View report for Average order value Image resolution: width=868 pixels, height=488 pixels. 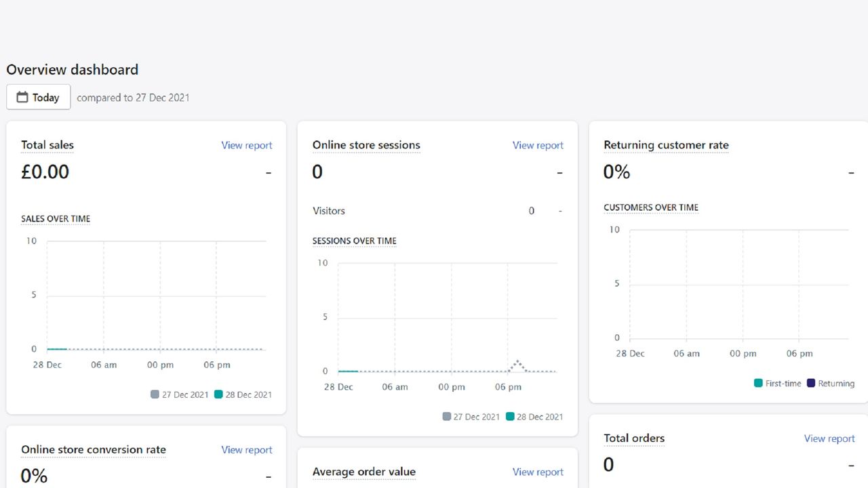pos(538,472)
